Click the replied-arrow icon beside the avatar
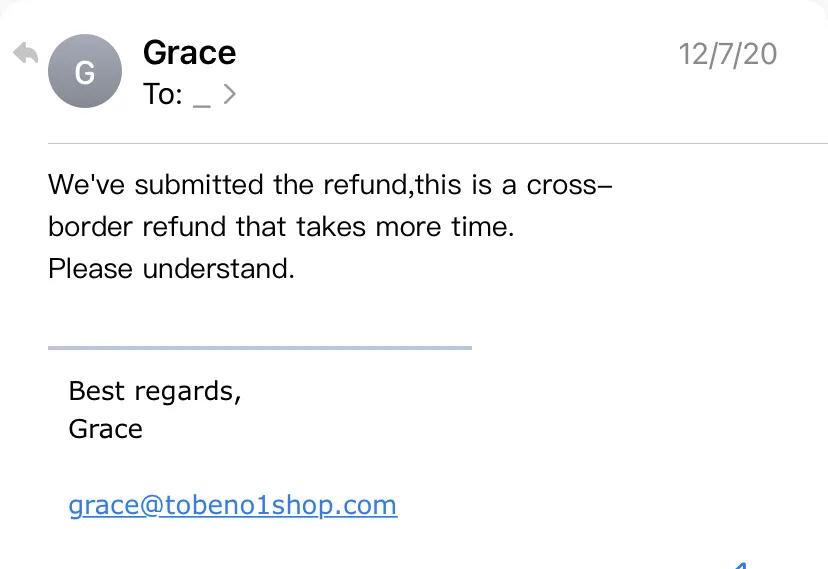 25,53
